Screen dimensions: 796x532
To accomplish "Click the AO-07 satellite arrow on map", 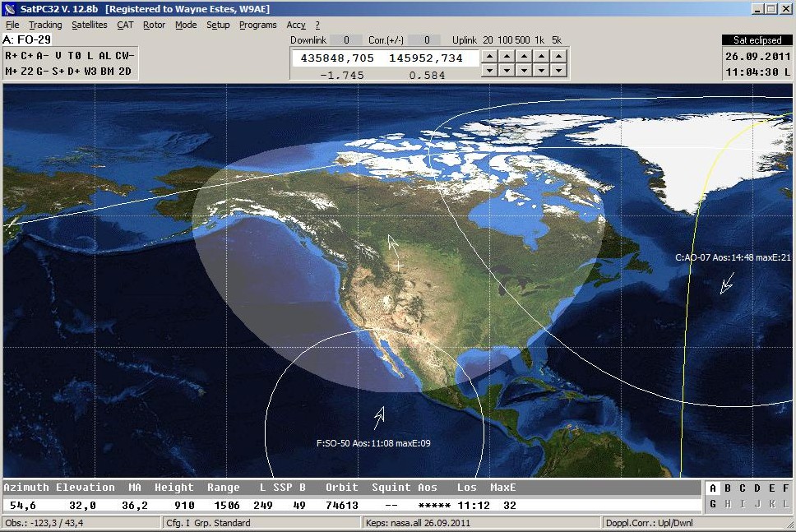I will (x=726, y=285).
